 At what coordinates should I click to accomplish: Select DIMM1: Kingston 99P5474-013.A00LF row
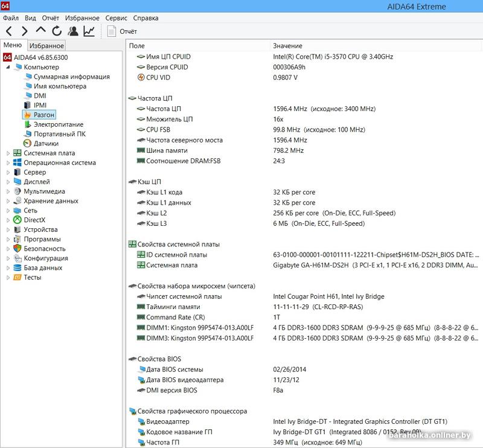(x=304, y=327)
